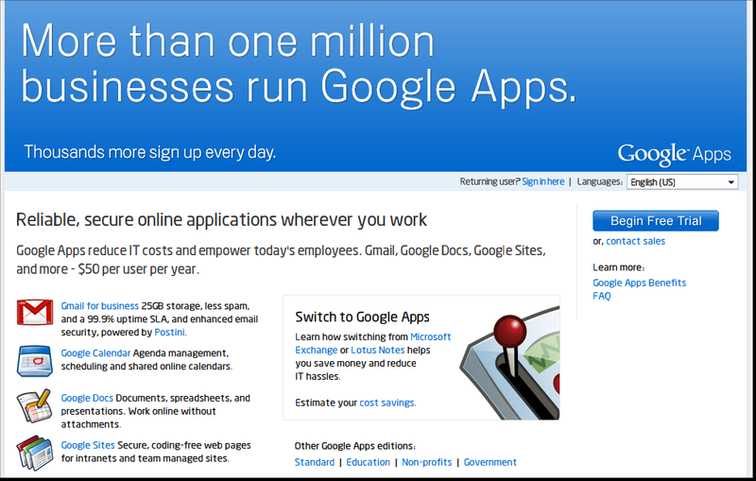Select the Non-profits edition link
This screenshot has height=481, width=756.
coord(427,462)
